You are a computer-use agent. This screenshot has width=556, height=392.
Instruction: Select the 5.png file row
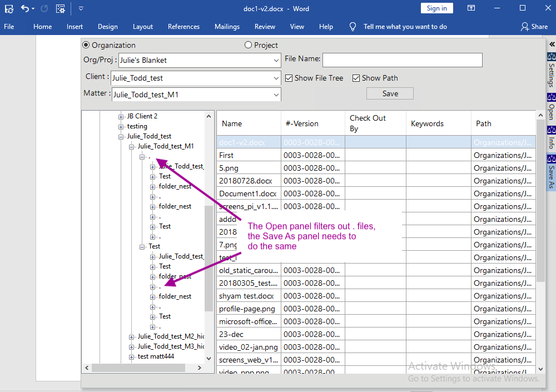coord(376,168)
